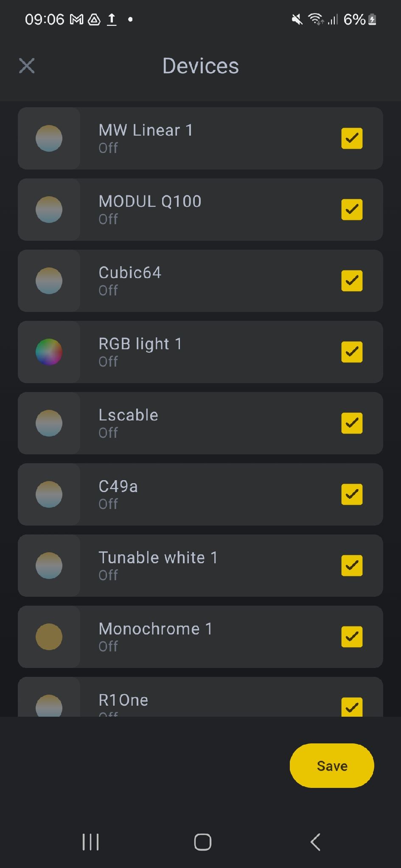The image size is (401, 868).
Task: Toggle the R1One checkbox
Action: pyautogui.click(x=352, y=707)
